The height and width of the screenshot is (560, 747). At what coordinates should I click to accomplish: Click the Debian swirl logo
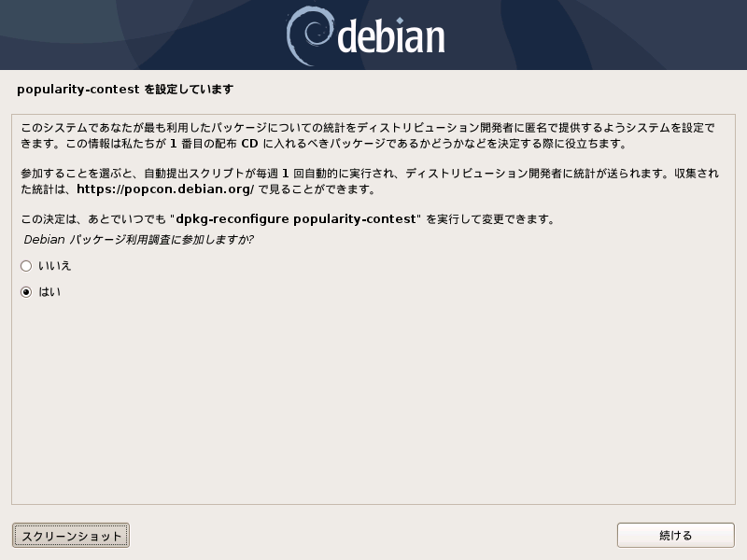tap(308, 35)
